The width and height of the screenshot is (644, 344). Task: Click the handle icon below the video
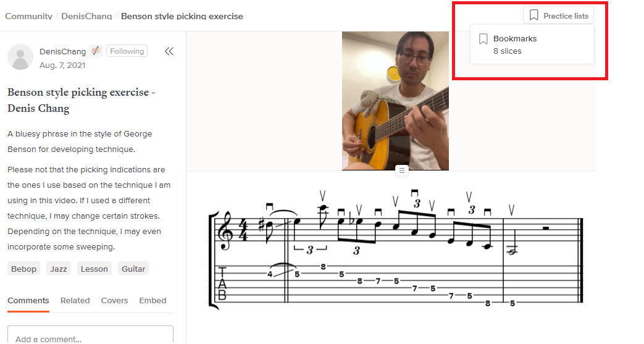tap(402, 170)
